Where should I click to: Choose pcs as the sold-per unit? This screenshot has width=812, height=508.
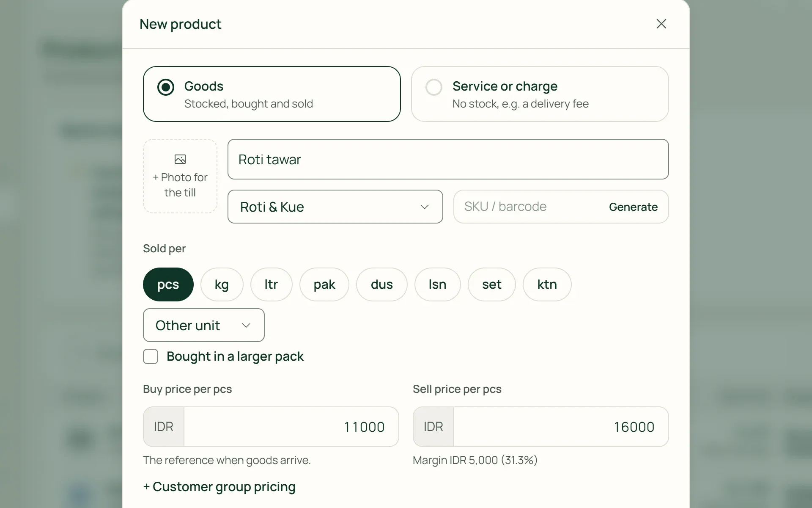pos(168,284)
